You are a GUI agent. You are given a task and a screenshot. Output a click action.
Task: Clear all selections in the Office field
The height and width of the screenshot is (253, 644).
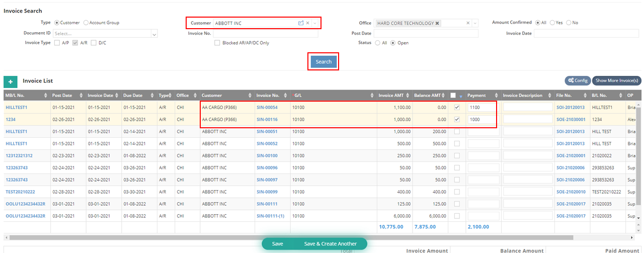pyautogui.click(x=468, y=23)
